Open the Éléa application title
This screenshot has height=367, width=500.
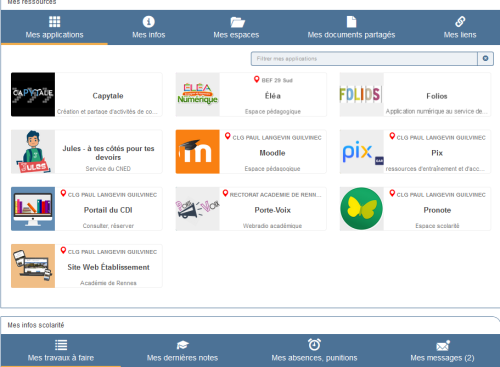click(273, 96)
